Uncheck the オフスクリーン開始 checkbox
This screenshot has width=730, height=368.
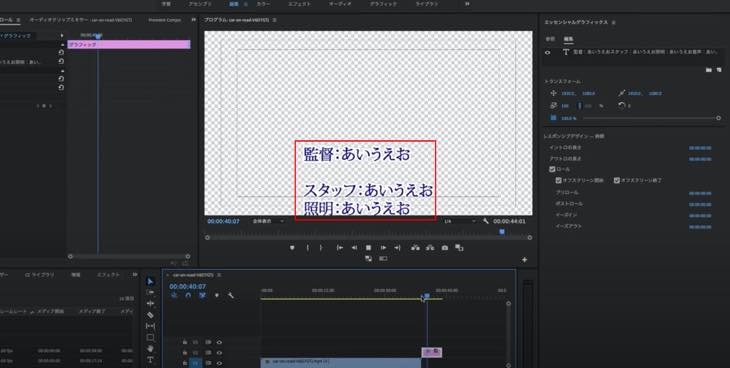(x=559, y=180)
